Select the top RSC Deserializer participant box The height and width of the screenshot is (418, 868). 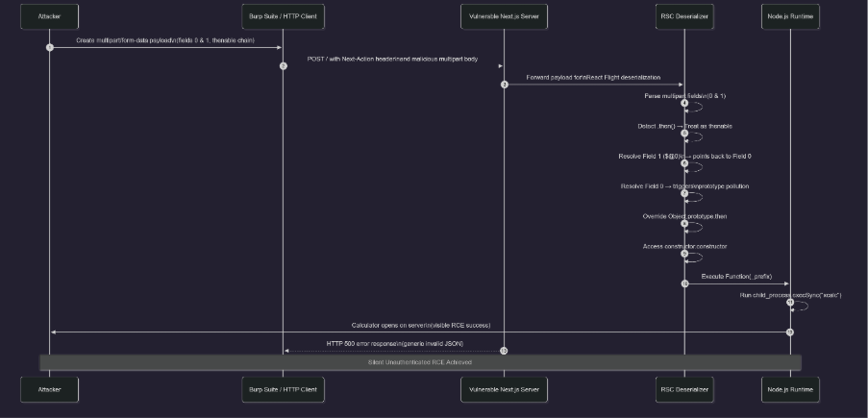pos(684,16)
